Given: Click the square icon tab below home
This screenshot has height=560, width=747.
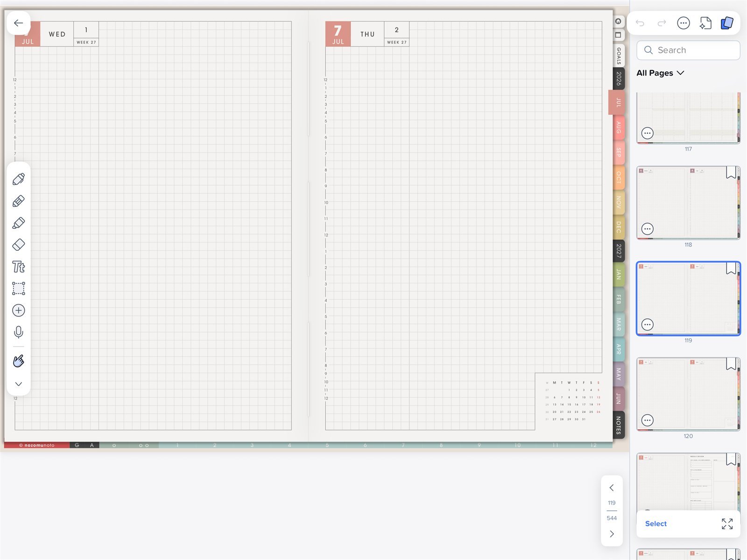Looking at the screenshot, I should click(618, 35).
